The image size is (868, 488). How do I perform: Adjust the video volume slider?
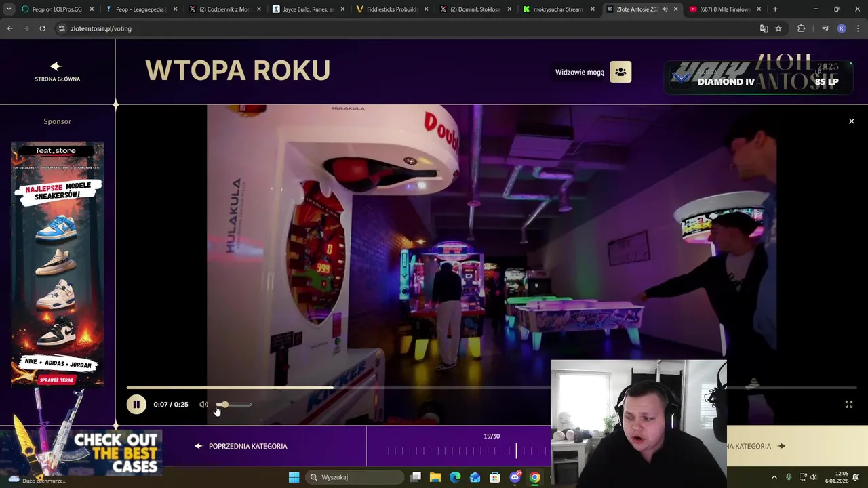[x=233, y=405]
